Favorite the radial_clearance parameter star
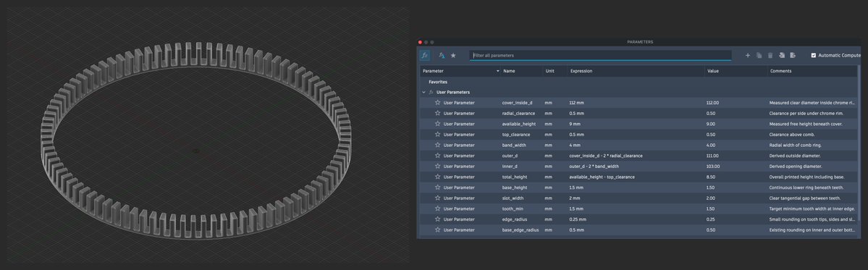 coord(437,114)
